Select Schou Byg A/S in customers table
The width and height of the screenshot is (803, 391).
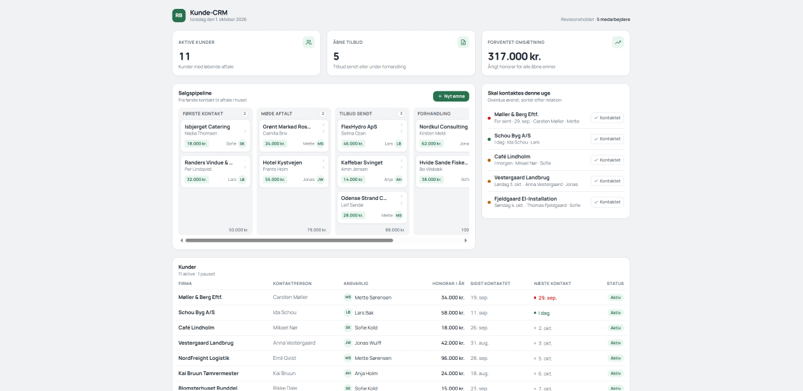(196, 313)
